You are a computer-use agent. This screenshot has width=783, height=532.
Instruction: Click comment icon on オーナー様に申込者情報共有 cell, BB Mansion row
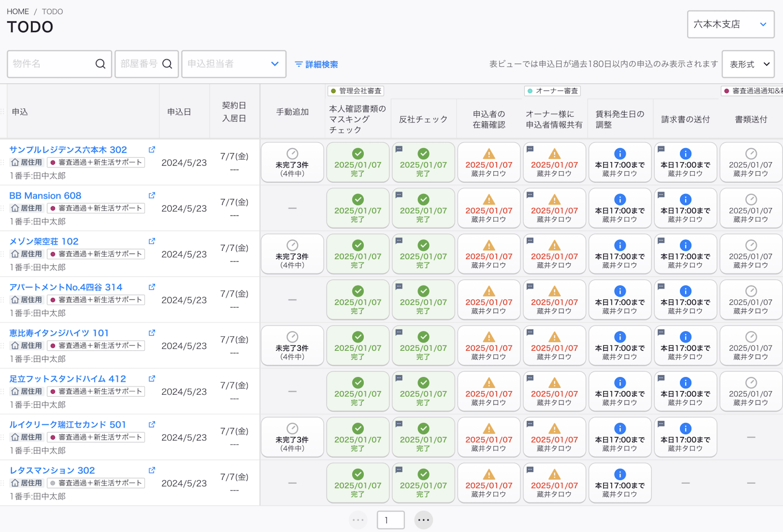(x=530, y=195)
